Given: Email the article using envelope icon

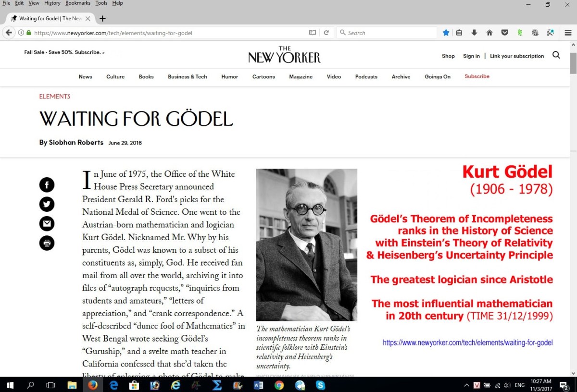Looking at the screenshot, I should pyautogui.click(x=47, y=223).
